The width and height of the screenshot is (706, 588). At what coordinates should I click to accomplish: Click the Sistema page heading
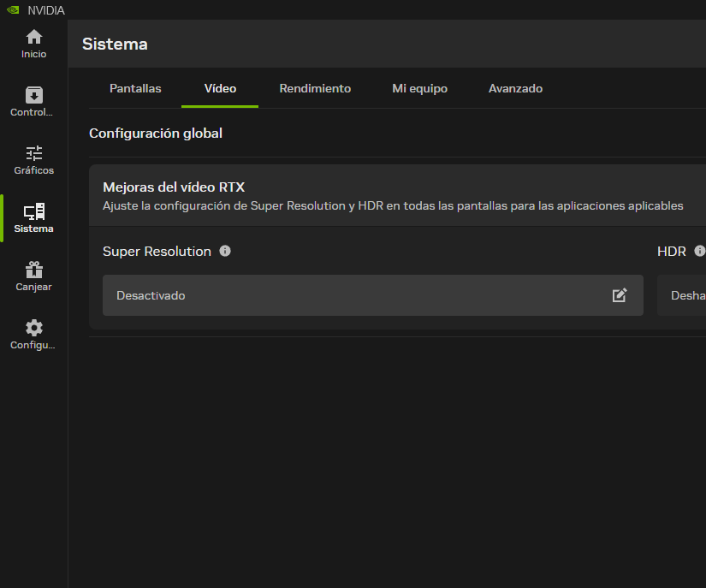[115, 45]
